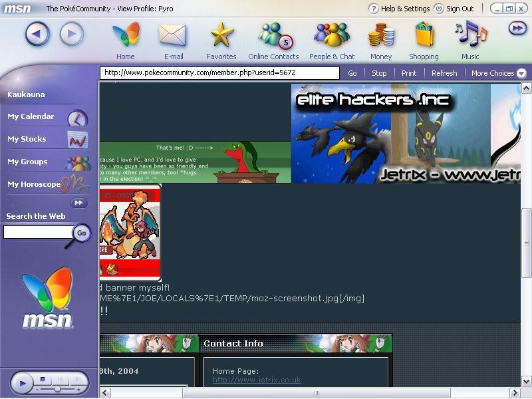Click the msn logo in title bar

pos(17,8)
